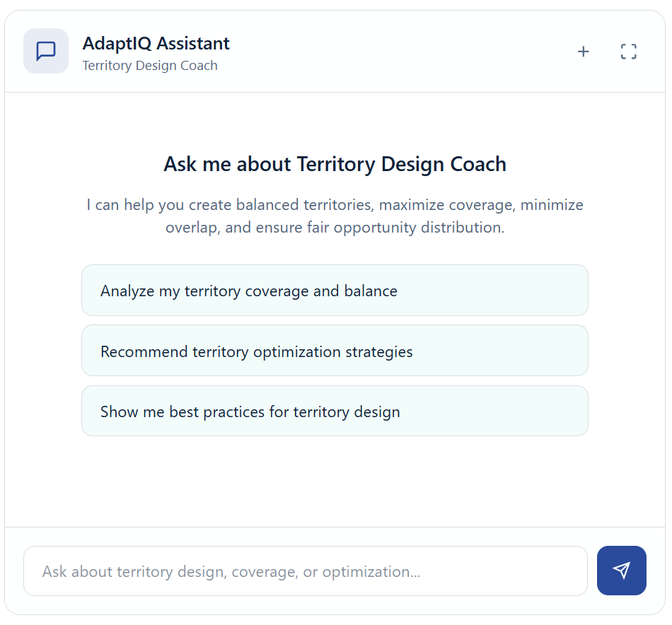The width and height of the screenshot is (672, 625).
Task: Click the Territory Design Coach subtitle
Action: tap(150, 65)
